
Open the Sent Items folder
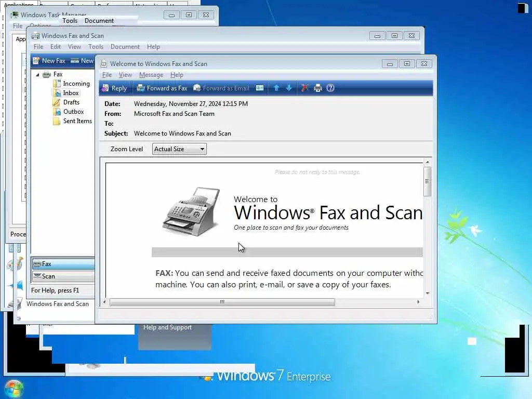tap(77, 121)
